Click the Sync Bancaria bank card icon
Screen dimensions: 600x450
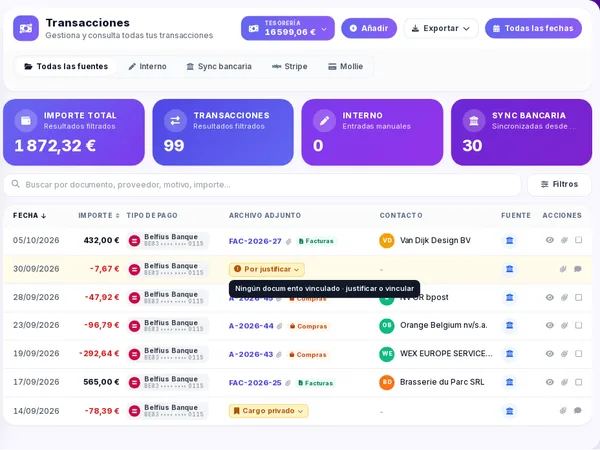(474, 121)
